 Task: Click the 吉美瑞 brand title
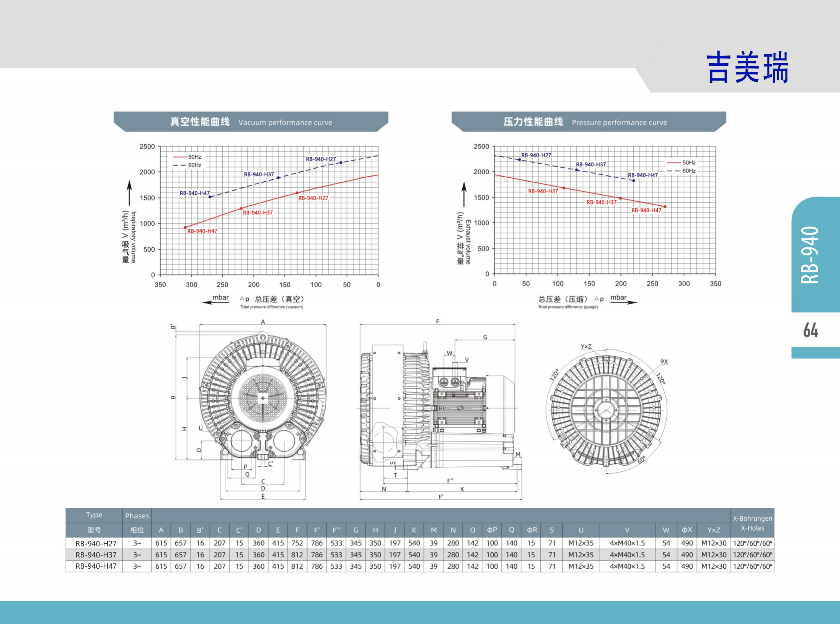click(747, 68)
